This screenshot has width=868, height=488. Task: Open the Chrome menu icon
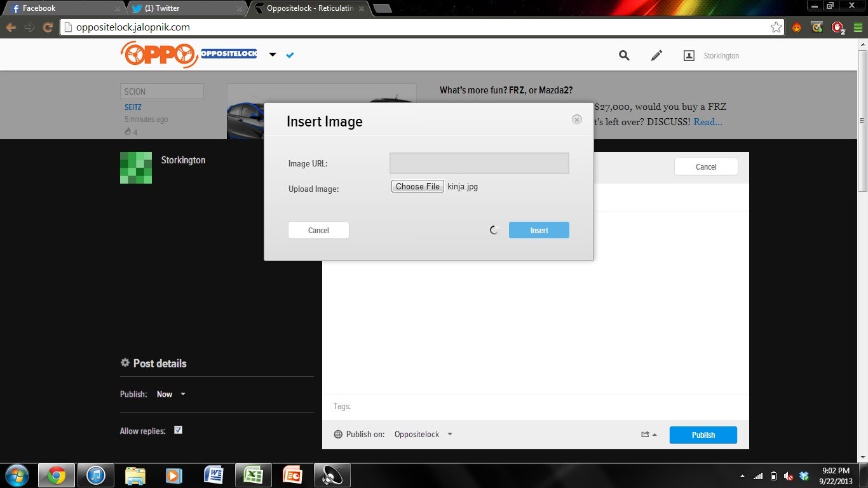coord(858,27)
